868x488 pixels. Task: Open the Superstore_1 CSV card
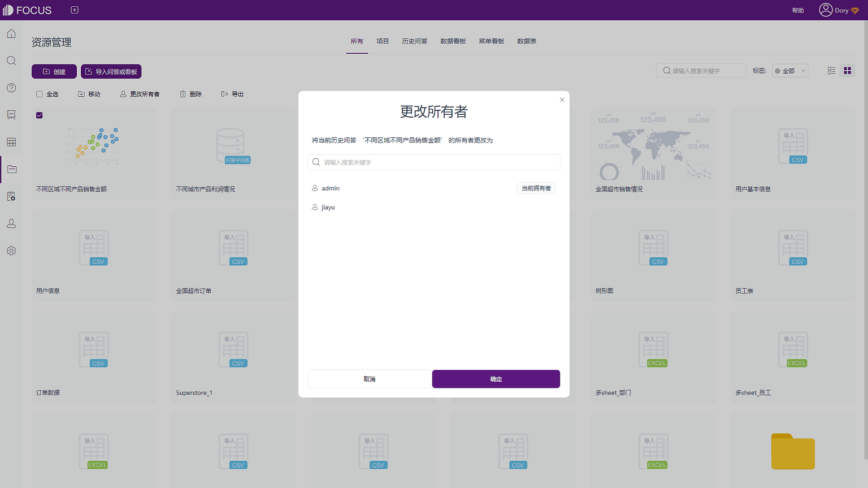coord(233,357)
